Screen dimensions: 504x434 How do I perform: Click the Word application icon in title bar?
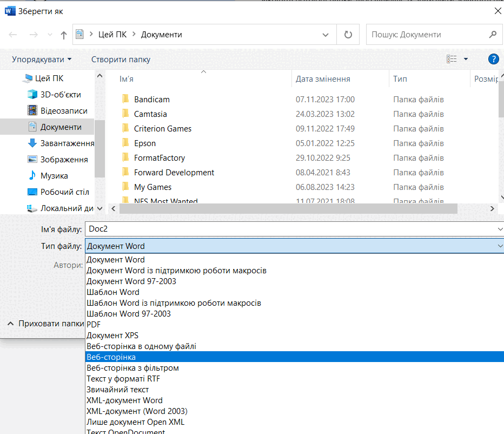click(x=10, y=11)
